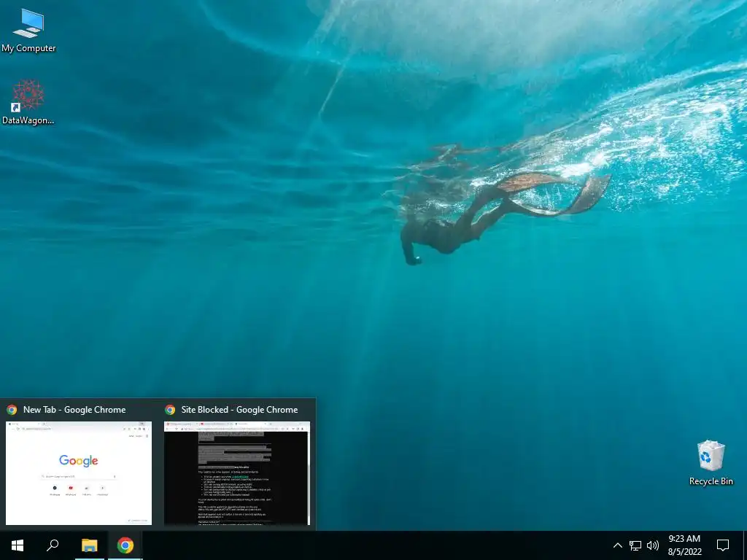Switch to New Tab Chrome window thumbnail

(79, 472)
